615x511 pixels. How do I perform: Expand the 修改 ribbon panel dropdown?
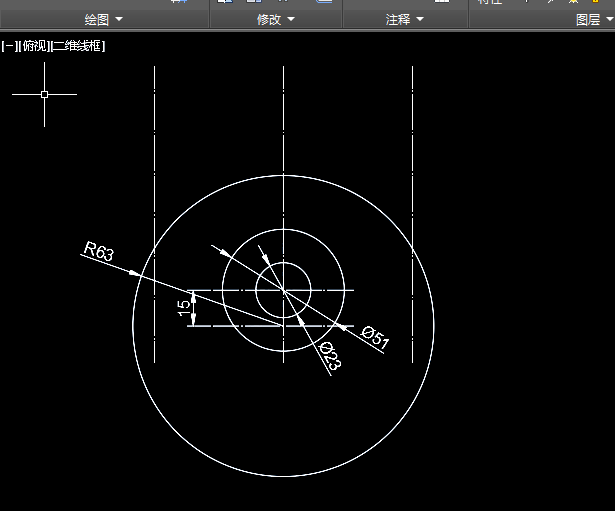point(276,19)
